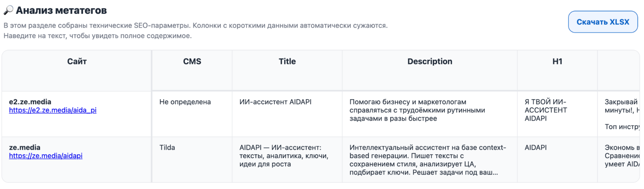644x189 pixels.
Task: Click the CMS column header
Action: click(192, 61)
